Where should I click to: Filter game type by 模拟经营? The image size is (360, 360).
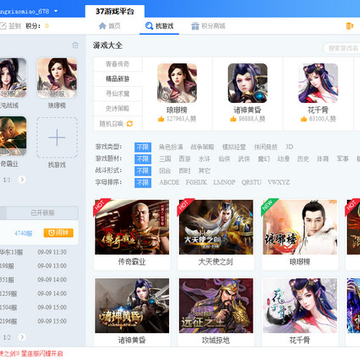tap(234, 147)
